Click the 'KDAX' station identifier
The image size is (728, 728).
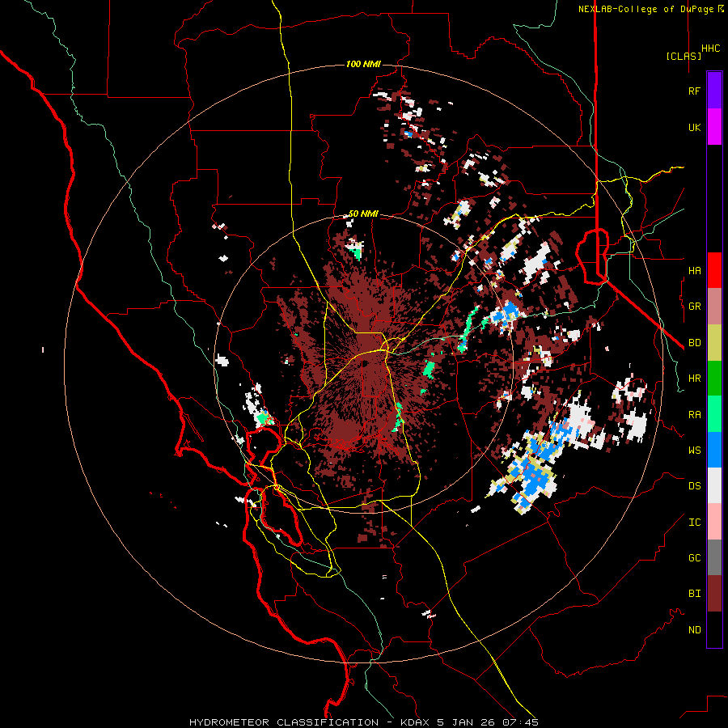click(415, 722)
